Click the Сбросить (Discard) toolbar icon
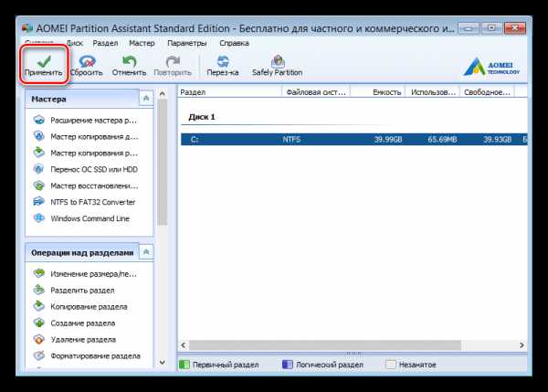The height and width of the screenshot is (392, 548). coord(87,61)
